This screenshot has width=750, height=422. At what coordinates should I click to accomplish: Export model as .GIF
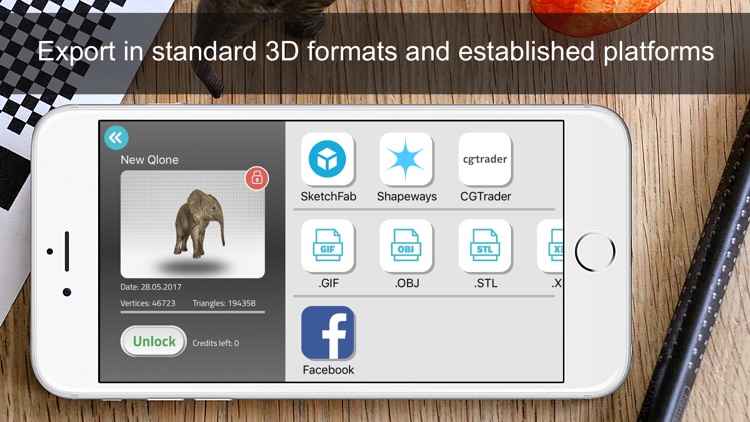coord(328,246)
